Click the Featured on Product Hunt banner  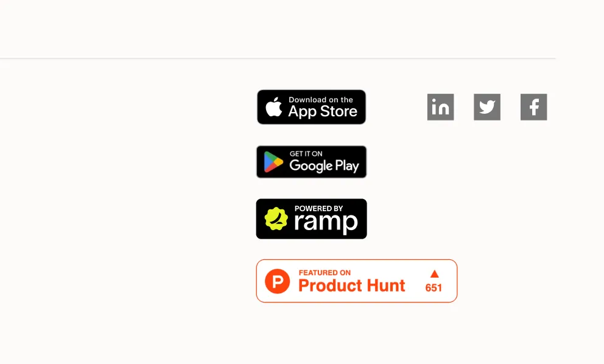pyautogui.click(x=356, y=281)
